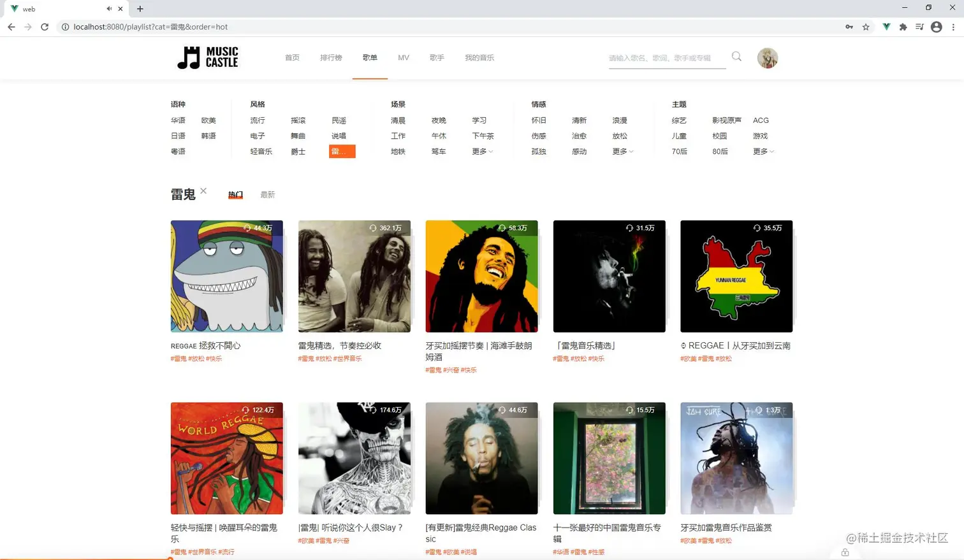Filter by 欧美 language

click(x=208, y=120)
